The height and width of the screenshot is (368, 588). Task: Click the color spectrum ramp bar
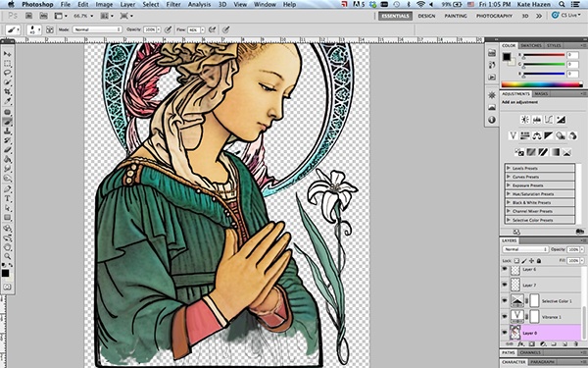(542, 84)
